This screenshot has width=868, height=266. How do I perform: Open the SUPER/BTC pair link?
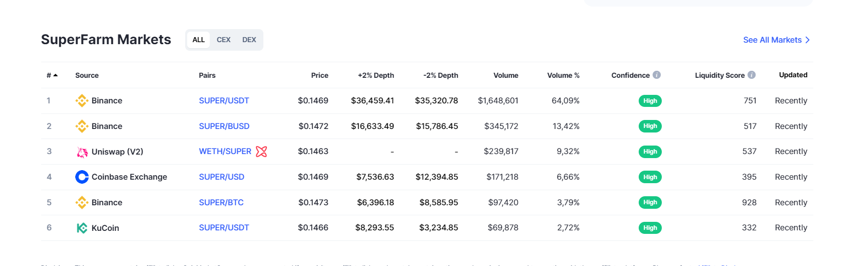click(221, 203)
